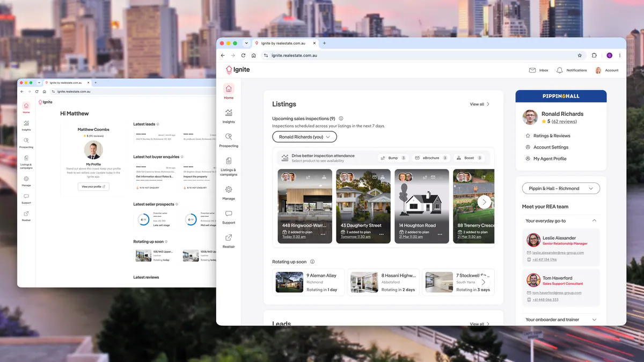Open Insights in the back window sidebar
Viewport: 644px width, 362px height.
tap(26, 125)
